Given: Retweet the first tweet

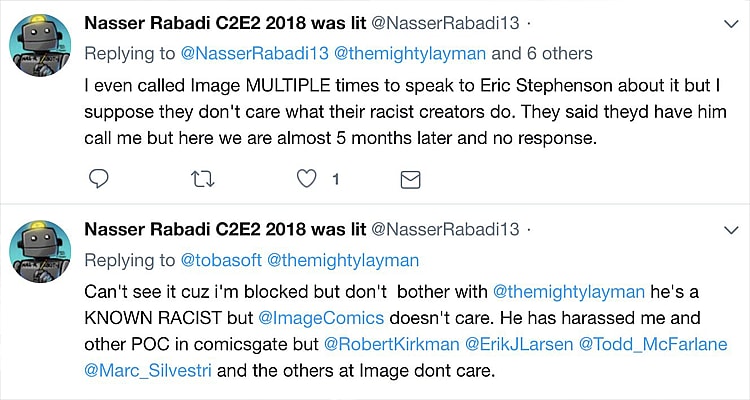Looking at the screenshot, I should (202, 179).
